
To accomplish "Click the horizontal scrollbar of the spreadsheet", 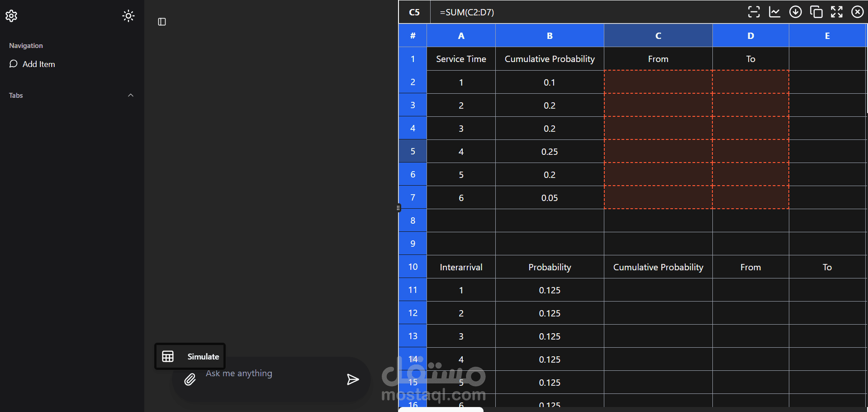I will click(x=441, y=409).
